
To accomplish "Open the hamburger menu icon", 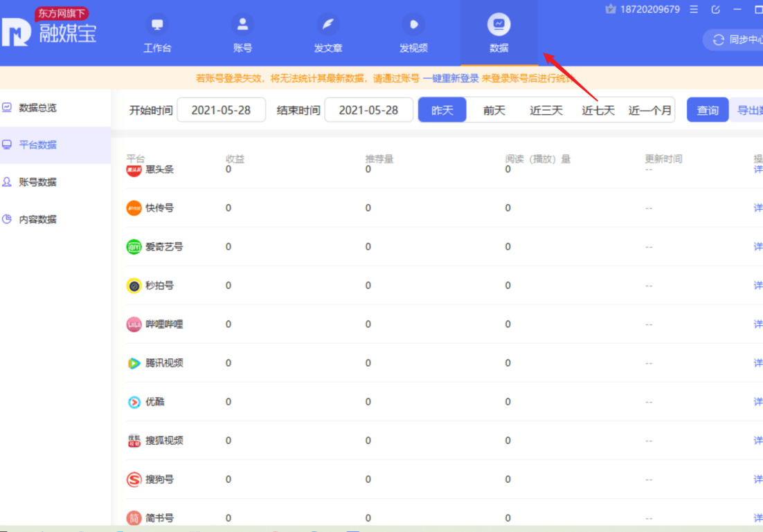I will click(694, 9).
